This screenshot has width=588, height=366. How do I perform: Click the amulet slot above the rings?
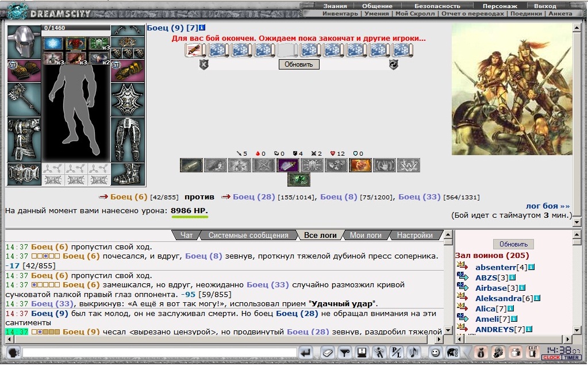point(128,42)
